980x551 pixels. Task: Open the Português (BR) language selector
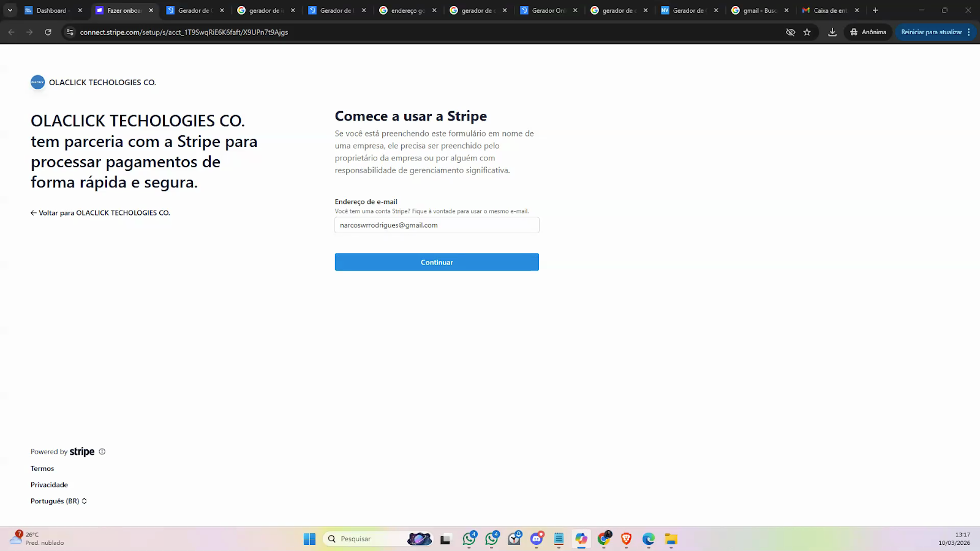(59, 501)
